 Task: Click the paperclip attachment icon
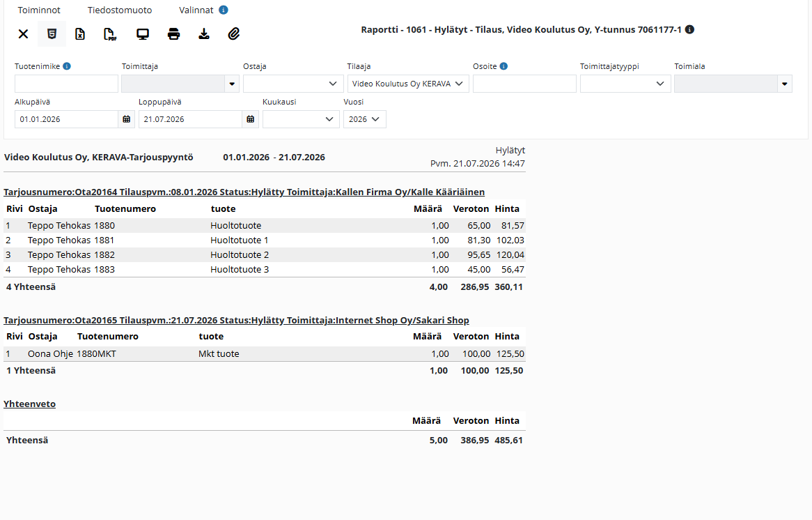(x=234, y=34)
